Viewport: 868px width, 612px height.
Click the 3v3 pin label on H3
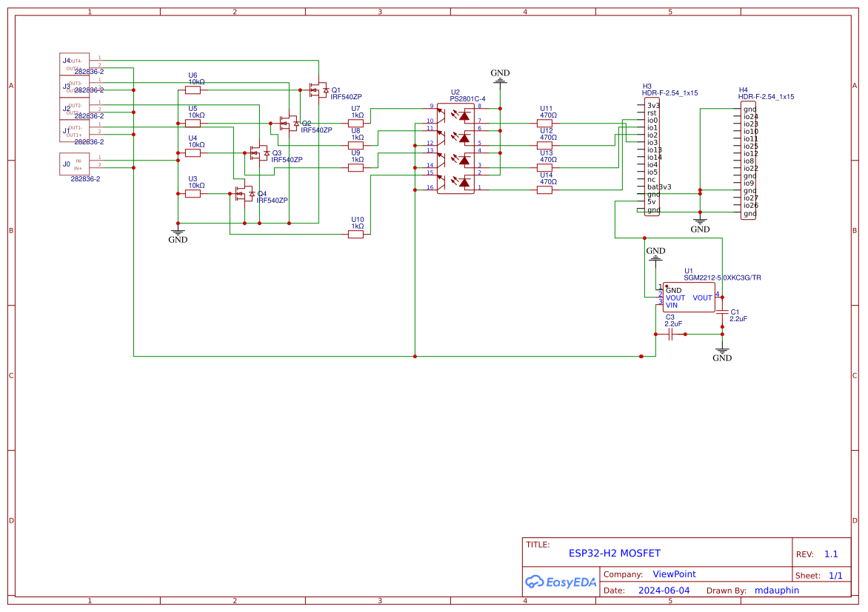(653, 106)
